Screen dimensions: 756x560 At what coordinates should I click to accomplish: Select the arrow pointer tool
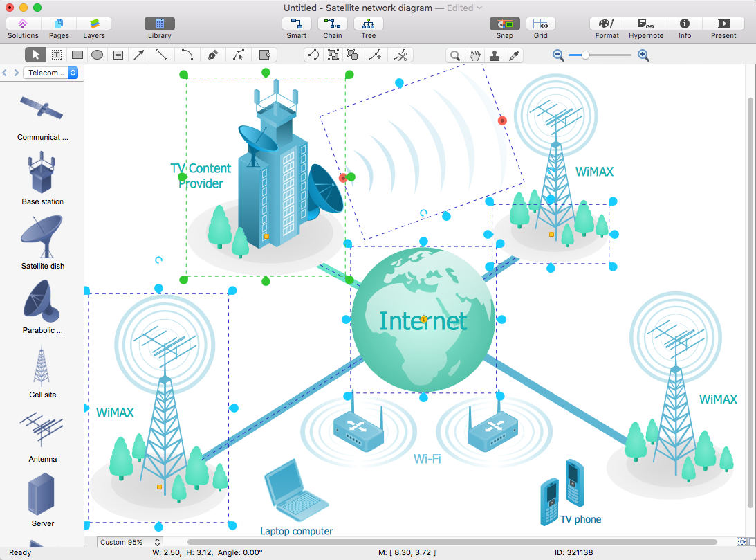[36, 55]
